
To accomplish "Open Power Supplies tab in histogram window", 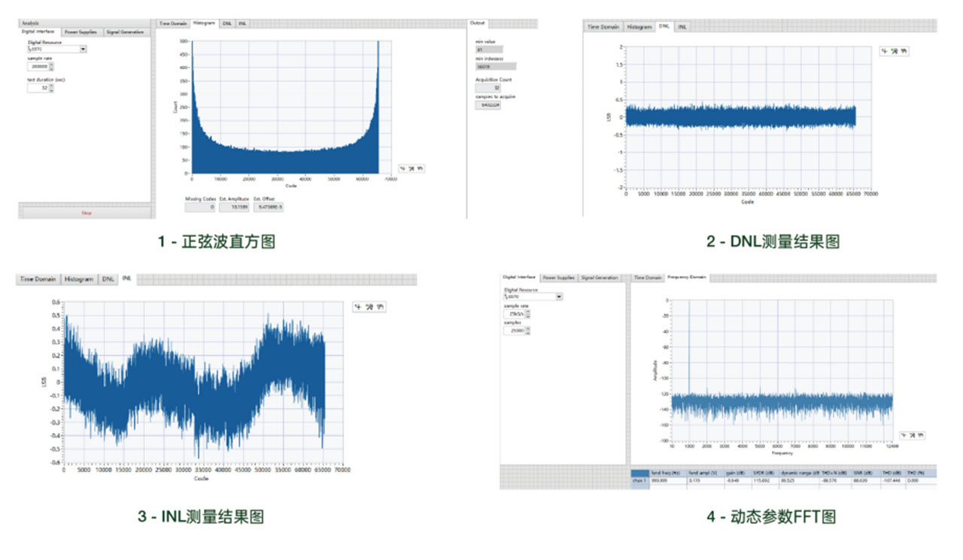I will (x=81, y=32).
